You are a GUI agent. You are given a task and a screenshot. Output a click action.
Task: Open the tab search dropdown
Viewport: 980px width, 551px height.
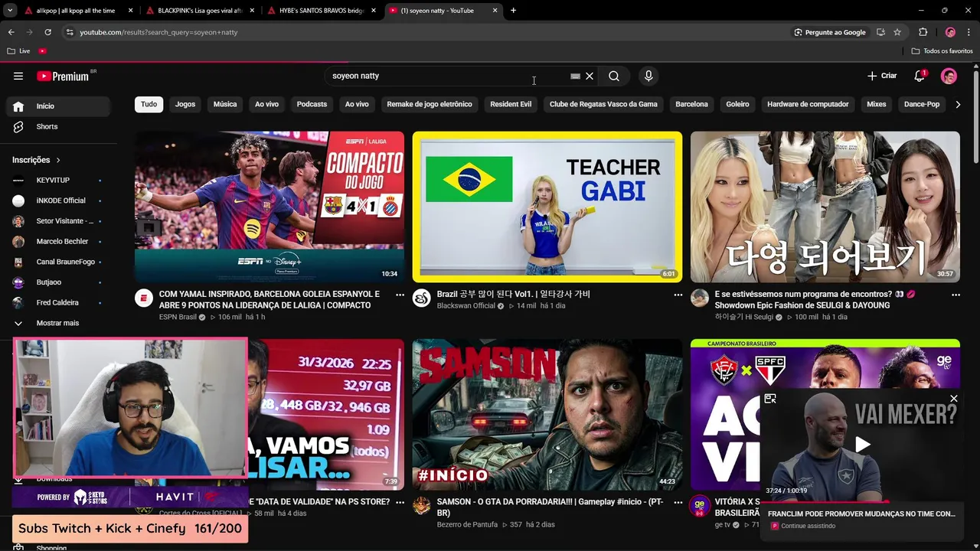coord(10,11)
